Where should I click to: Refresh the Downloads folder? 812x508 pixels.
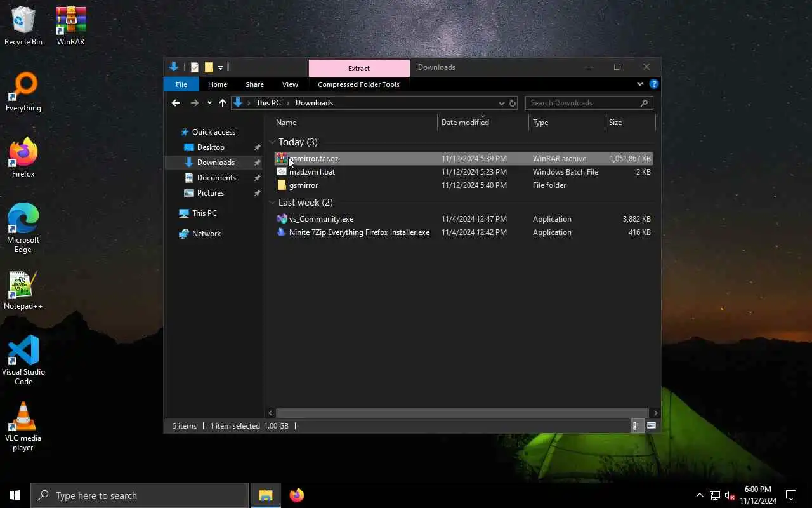click(x=513, y=103)
